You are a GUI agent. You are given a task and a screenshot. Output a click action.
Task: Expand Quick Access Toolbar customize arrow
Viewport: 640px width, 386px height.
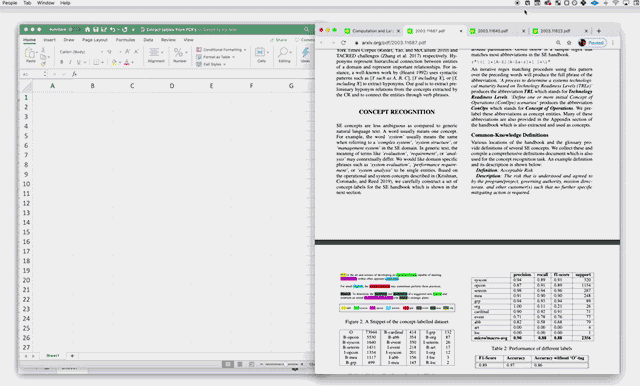click(x=133, y=29)
